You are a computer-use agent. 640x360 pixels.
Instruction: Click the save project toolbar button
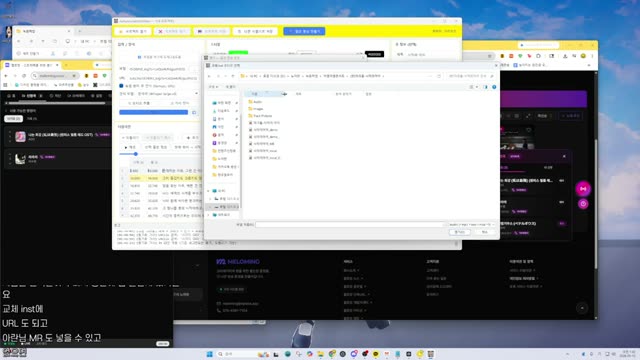tap(211, 31)
